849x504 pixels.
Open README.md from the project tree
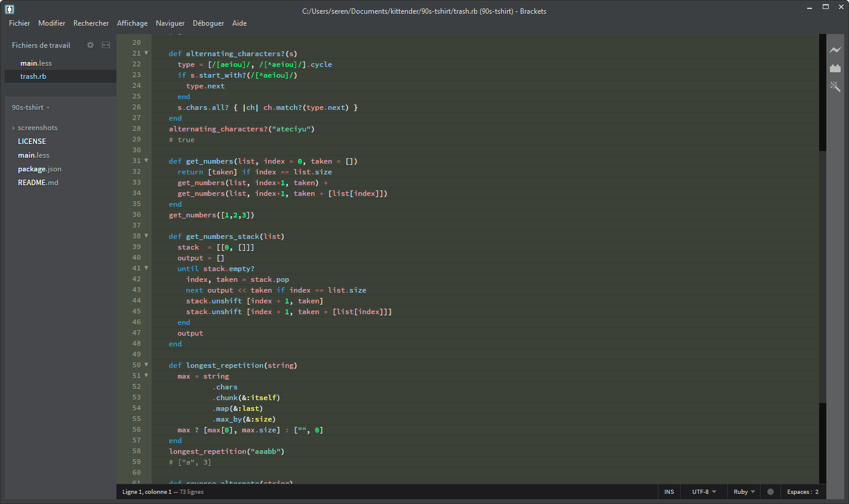click(x=38, y=183)
